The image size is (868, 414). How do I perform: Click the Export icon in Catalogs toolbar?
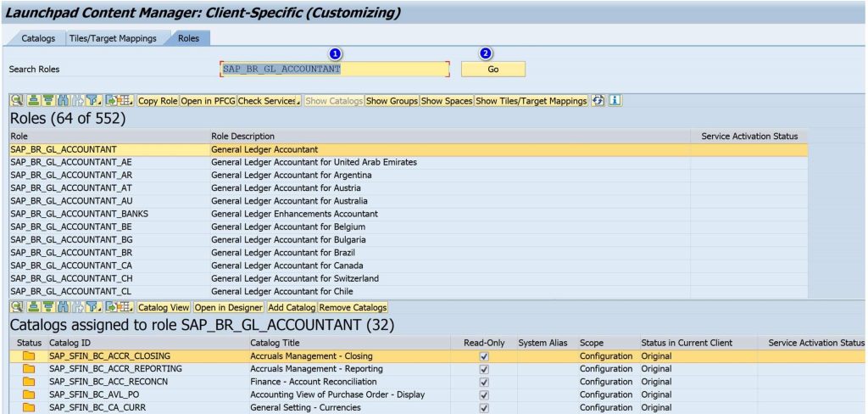pos(111,307)
